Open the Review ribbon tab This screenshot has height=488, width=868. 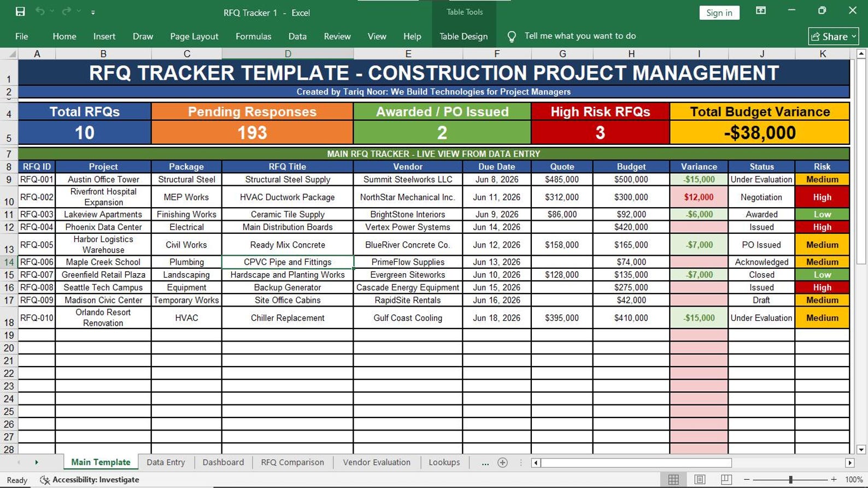[337, 36]
